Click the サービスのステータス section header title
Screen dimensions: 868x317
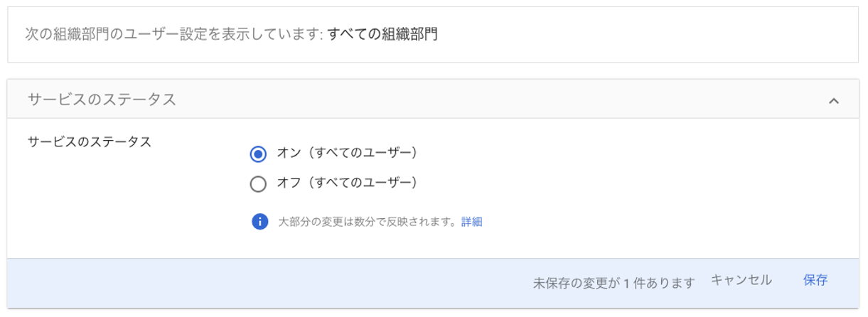click(x=102, y=100)
